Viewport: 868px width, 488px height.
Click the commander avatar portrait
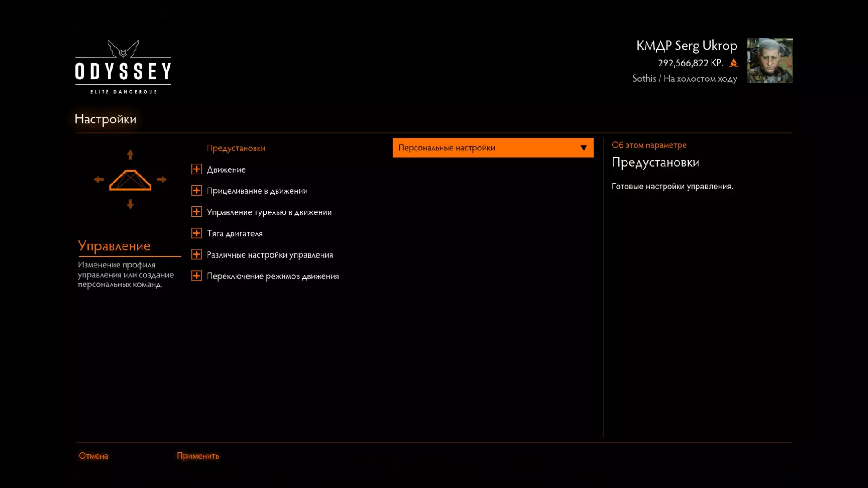pos(769,60)
